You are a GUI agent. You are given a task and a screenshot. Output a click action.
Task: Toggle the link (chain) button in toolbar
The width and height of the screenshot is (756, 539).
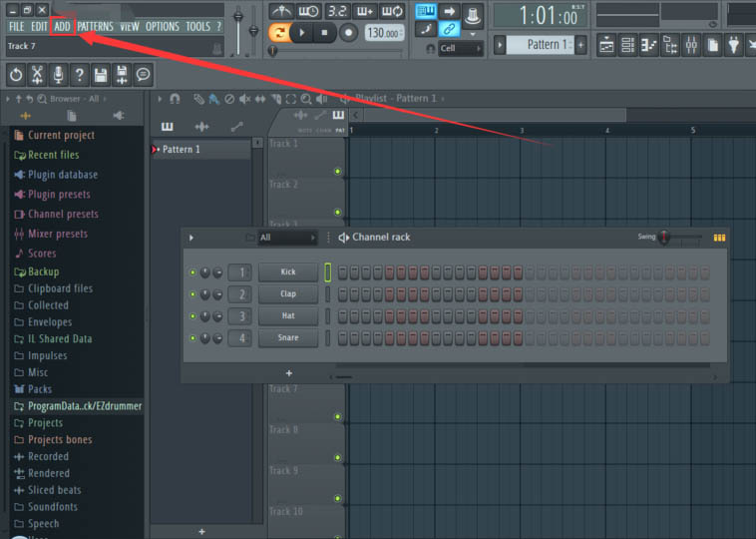(449, 29)
